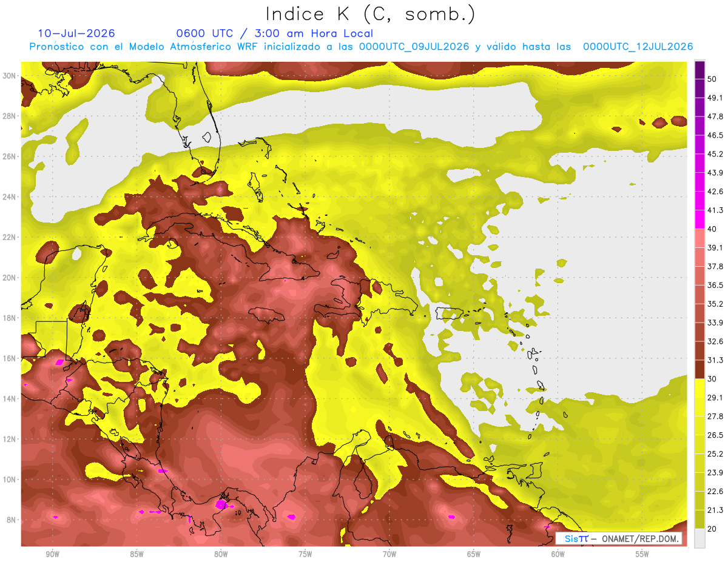Screen dimensions: 728x562
Task: Click the '31.3' colorbar value
Action: tap(715, 360)
